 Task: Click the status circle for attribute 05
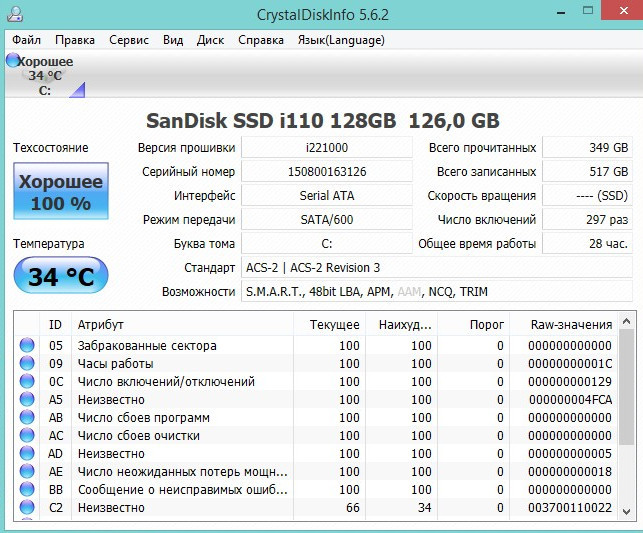(27, 345)
